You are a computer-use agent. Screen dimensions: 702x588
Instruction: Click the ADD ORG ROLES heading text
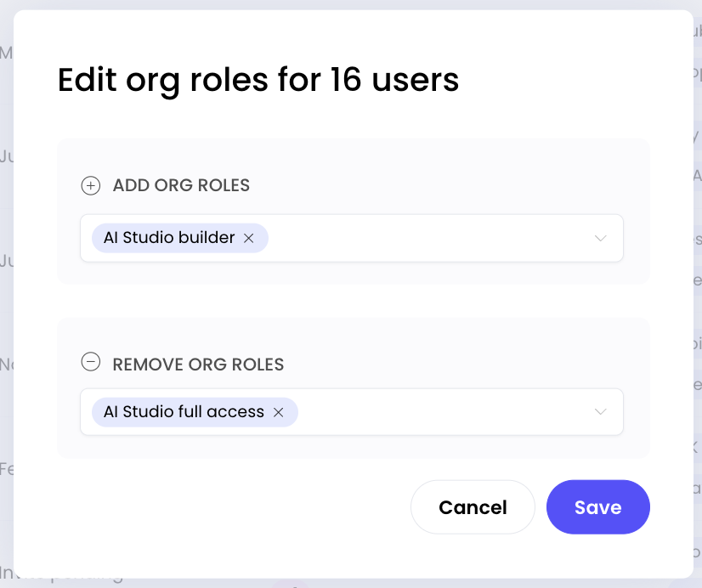181,185
